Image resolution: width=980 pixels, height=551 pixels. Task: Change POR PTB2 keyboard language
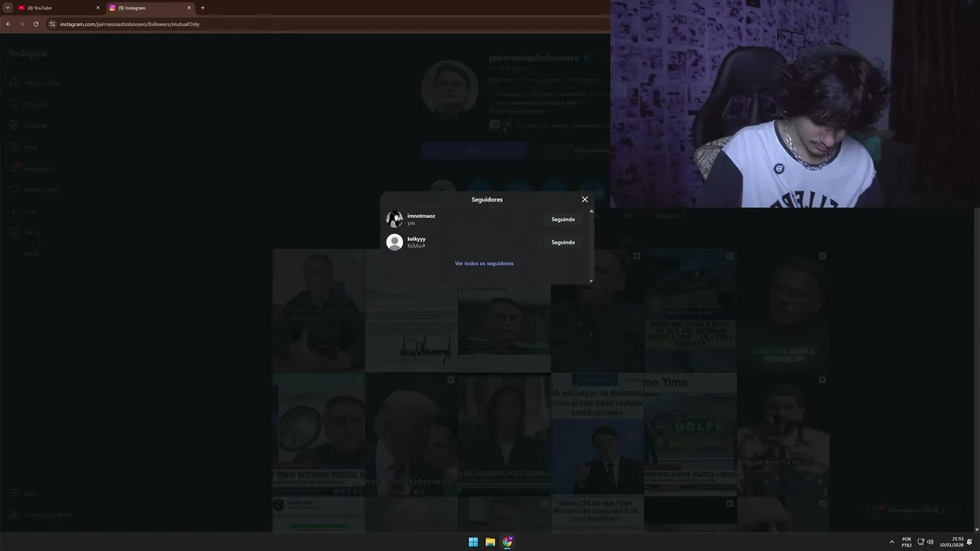coord(906,542)
